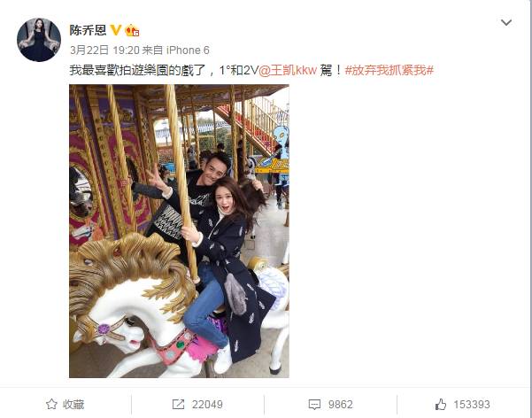This screenshot has height=418, width=532.
Task: Click the star favorite icon
Action: [x=51, y=404]
